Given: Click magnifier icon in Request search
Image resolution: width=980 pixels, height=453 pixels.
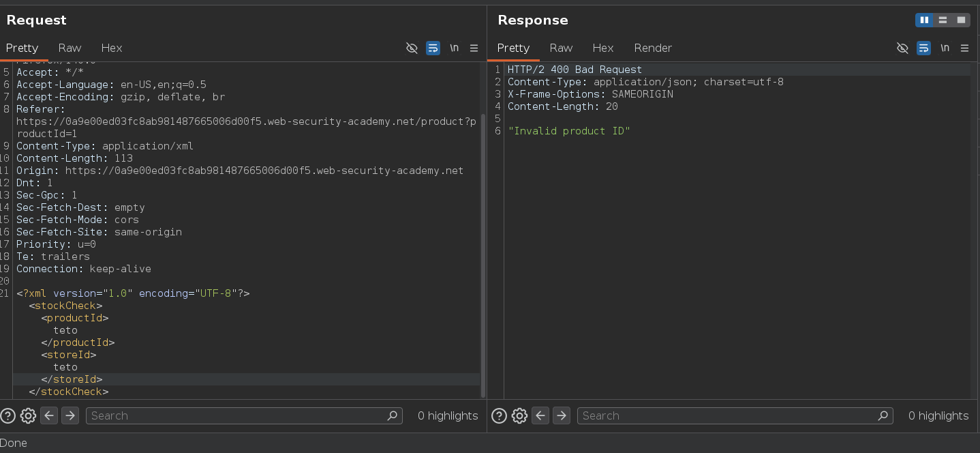Looking at the screenshot, I should pyautogui.click(x=393, y=415).
